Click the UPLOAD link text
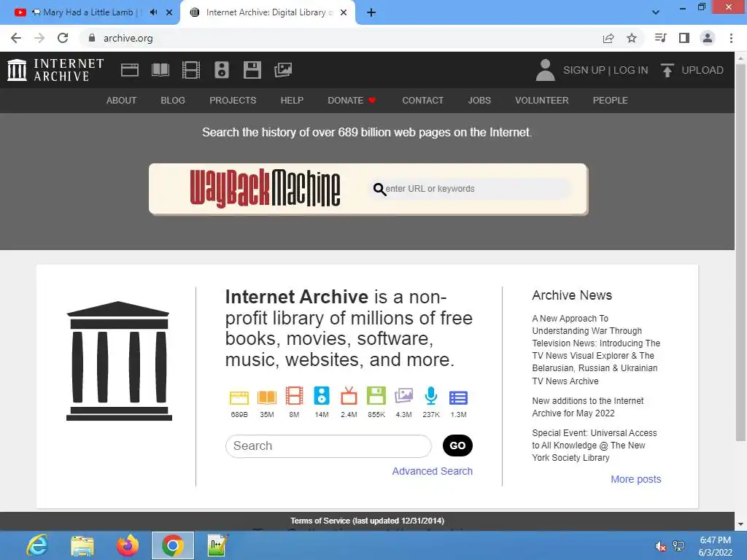 (703, 70)
